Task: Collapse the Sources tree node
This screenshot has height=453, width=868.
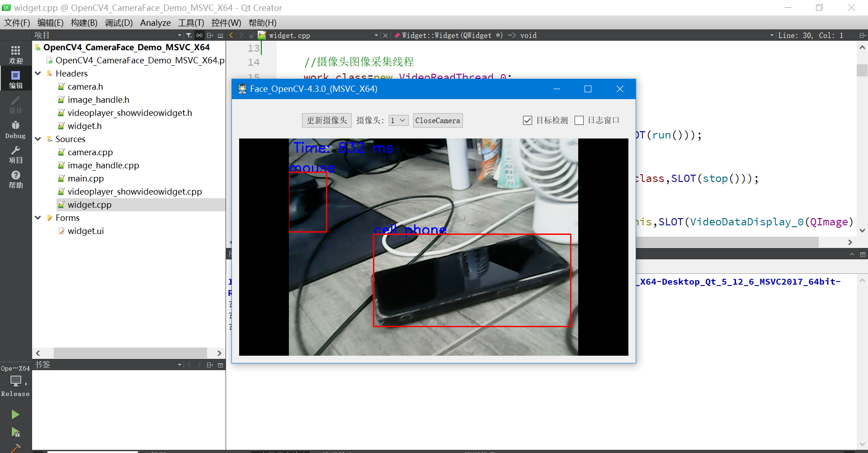Action: pos(38,139)
